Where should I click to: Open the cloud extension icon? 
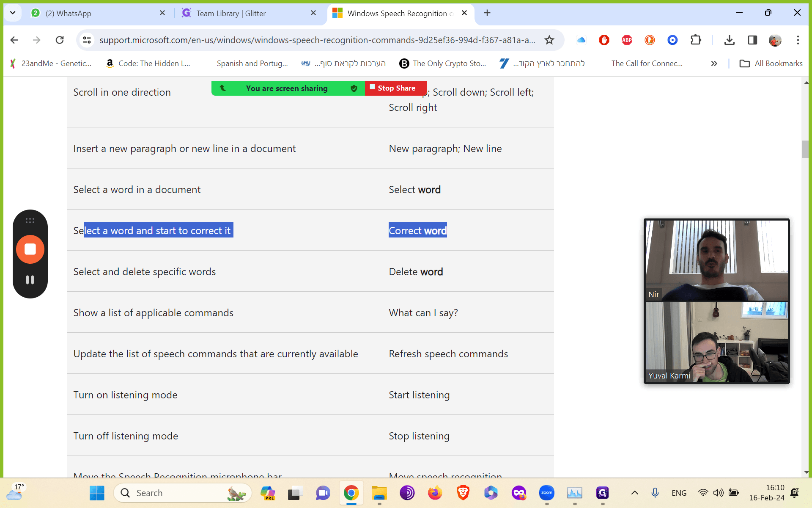581,40
